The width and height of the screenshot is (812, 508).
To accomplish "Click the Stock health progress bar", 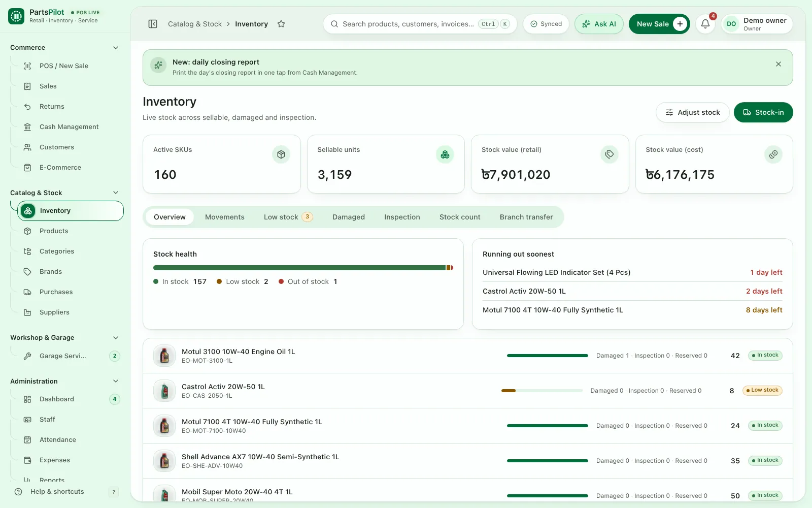I will [303, 268].
